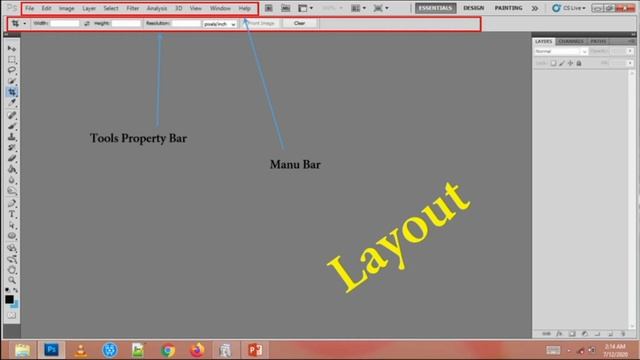Select the Move tool

pyautogui.click(x=12, y=49)
